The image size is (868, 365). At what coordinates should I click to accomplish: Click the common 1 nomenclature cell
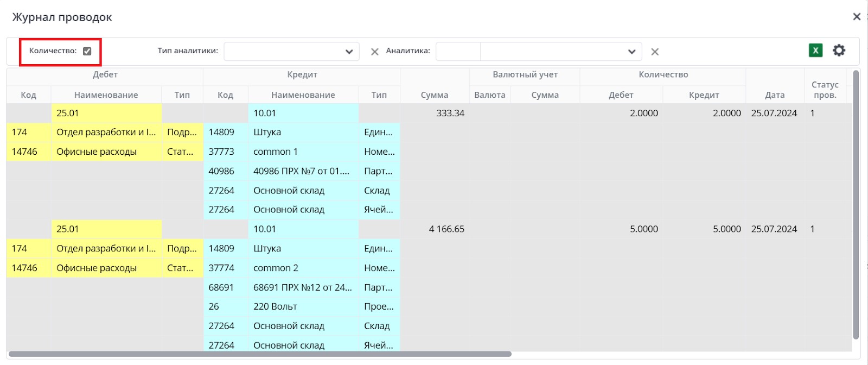[x=276, y=152]
